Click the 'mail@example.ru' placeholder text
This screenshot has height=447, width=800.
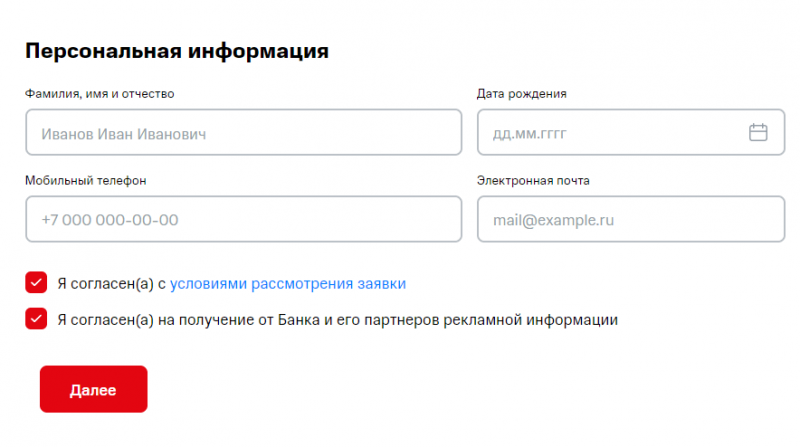pos(553,220)
